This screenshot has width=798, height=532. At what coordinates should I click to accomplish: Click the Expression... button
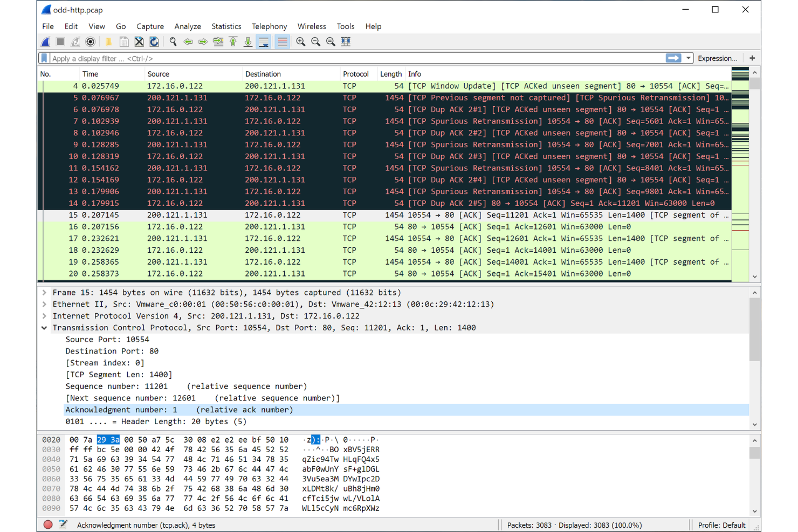click(717, 58)
